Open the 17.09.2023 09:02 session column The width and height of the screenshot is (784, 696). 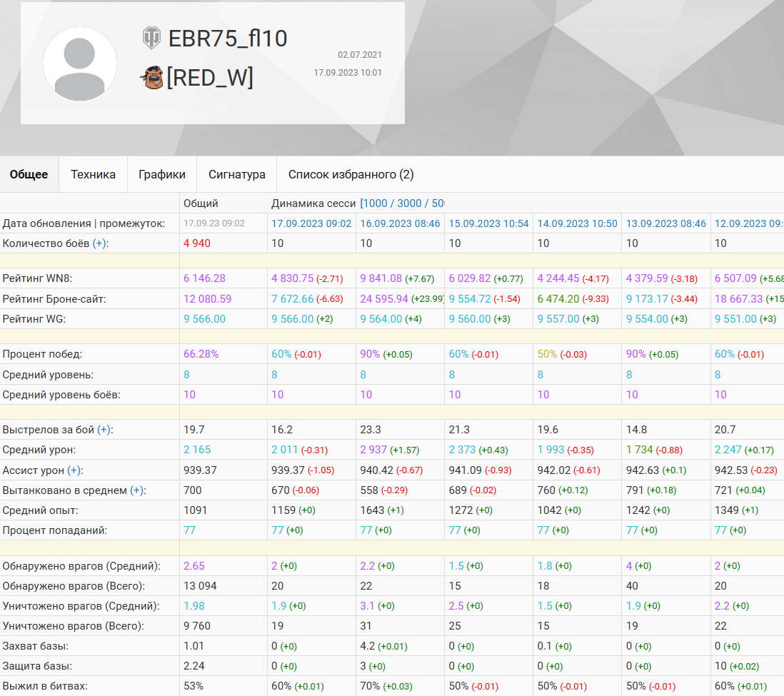(x=311, y=223)
